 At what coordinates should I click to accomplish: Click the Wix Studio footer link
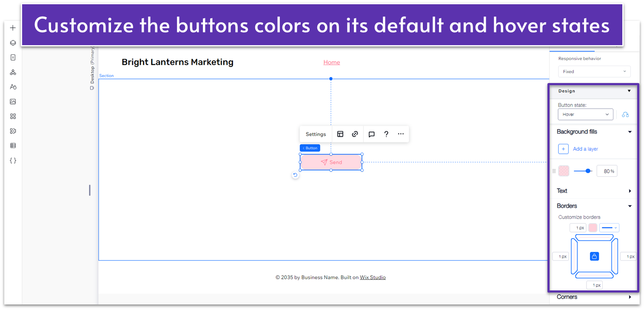point(373,277)
